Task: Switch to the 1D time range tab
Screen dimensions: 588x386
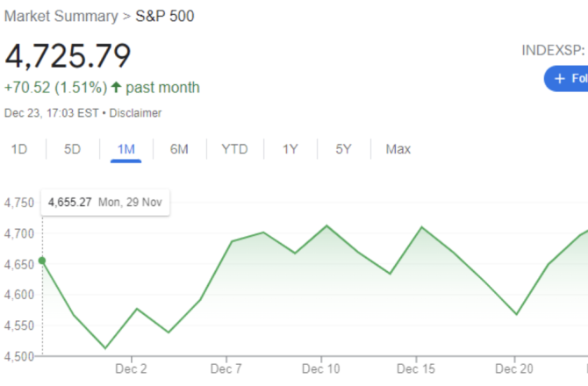Action: [x=19, y=149]
